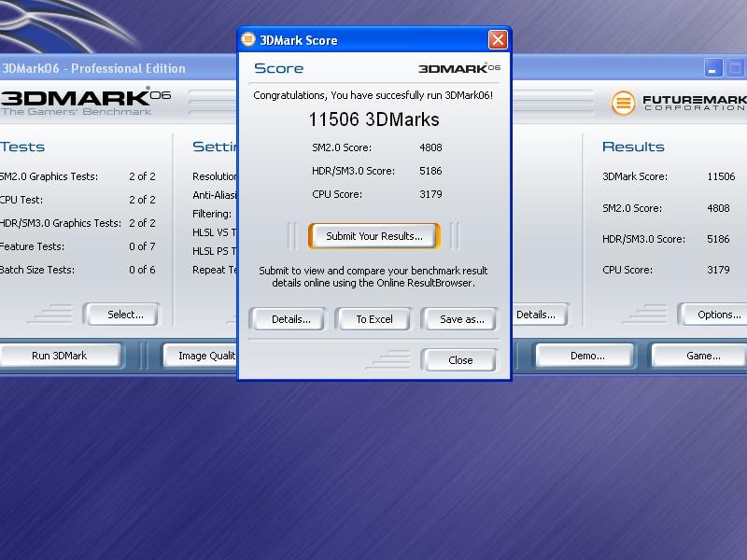Click SM2.0 Score value 4808 in dialog

pos(430,147)
